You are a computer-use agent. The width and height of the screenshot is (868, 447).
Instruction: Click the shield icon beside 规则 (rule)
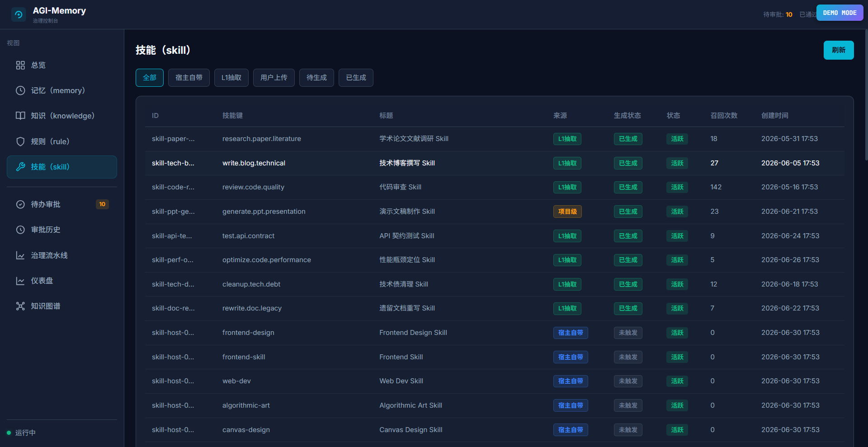pyautogui.click(x=20, y=141)
